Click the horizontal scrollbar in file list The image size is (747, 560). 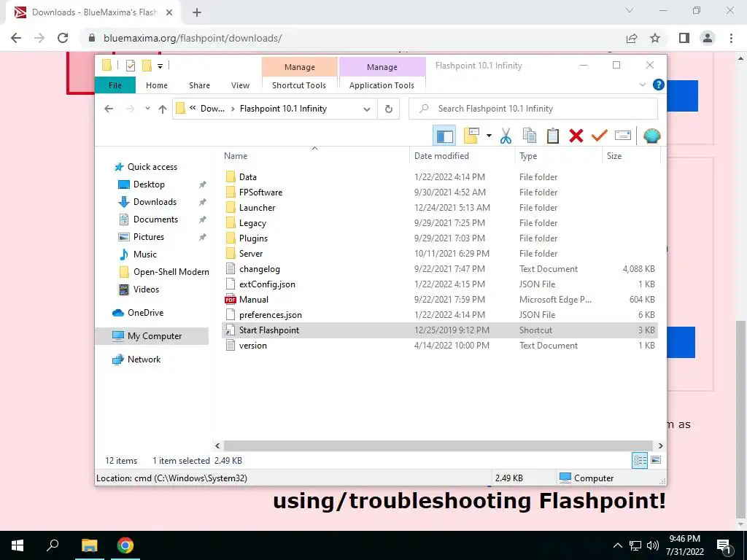click(x=438, y=446)
